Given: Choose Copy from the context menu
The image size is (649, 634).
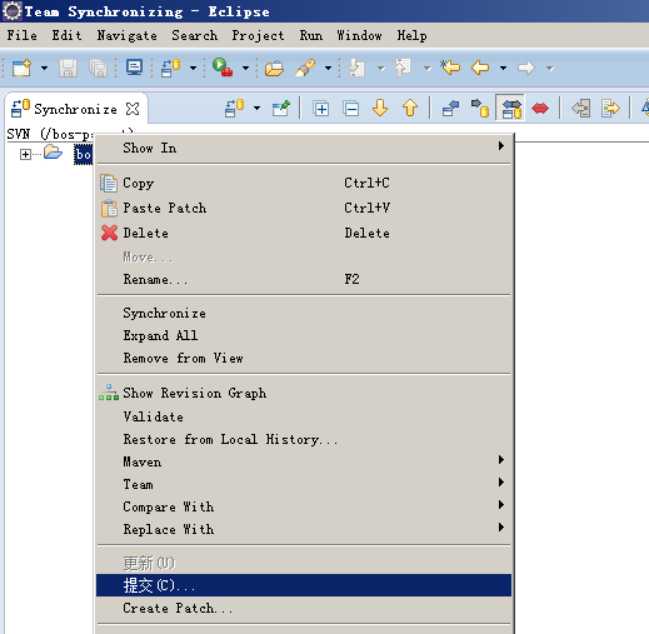Looking at the screenshot, I should click(304, 183).
